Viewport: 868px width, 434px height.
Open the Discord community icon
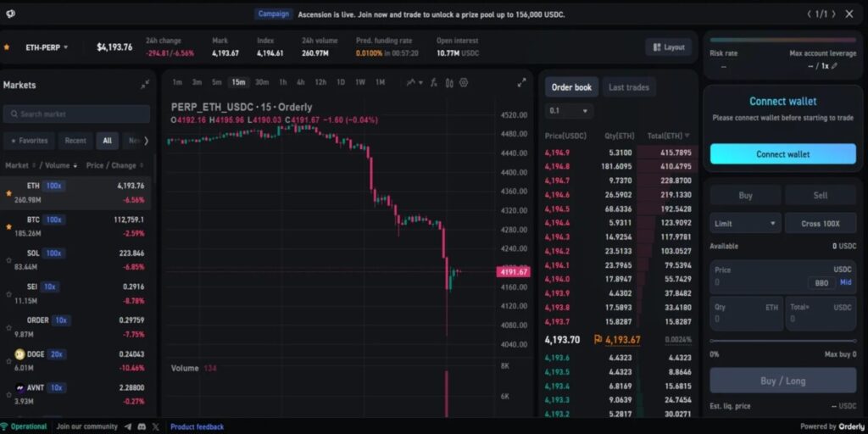[142, 426]
